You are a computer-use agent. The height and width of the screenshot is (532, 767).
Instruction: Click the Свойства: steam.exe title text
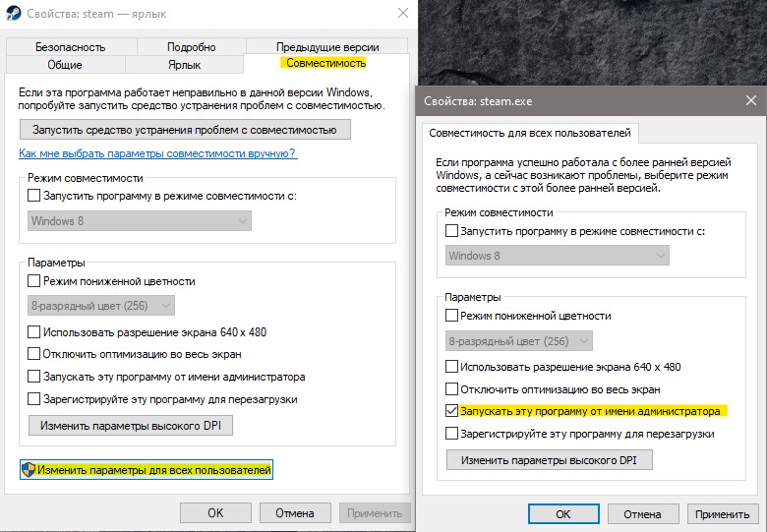(478, 101)
